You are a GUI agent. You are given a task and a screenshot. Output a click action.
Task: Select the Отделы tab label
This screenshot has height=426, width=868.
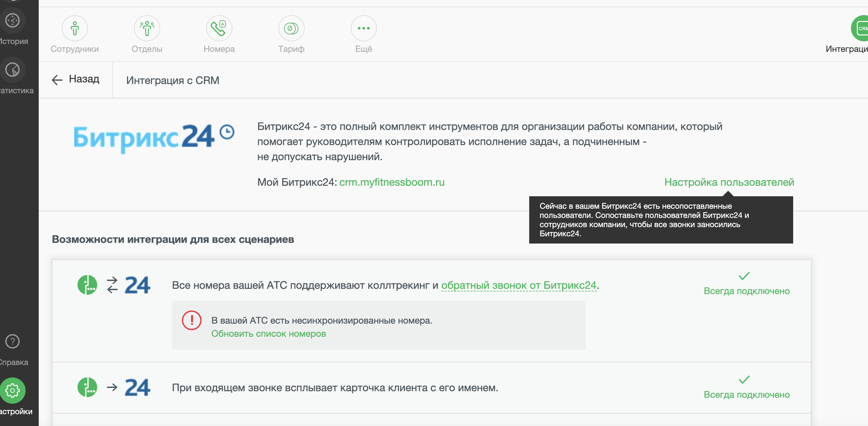[x=147, y=49]
